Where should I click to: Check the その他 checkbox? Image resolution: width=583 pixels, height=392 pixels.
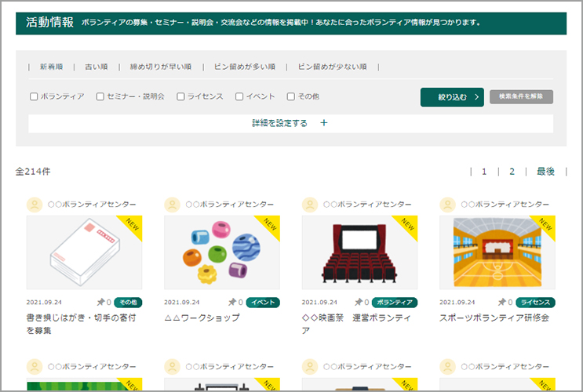click(291, 96)
